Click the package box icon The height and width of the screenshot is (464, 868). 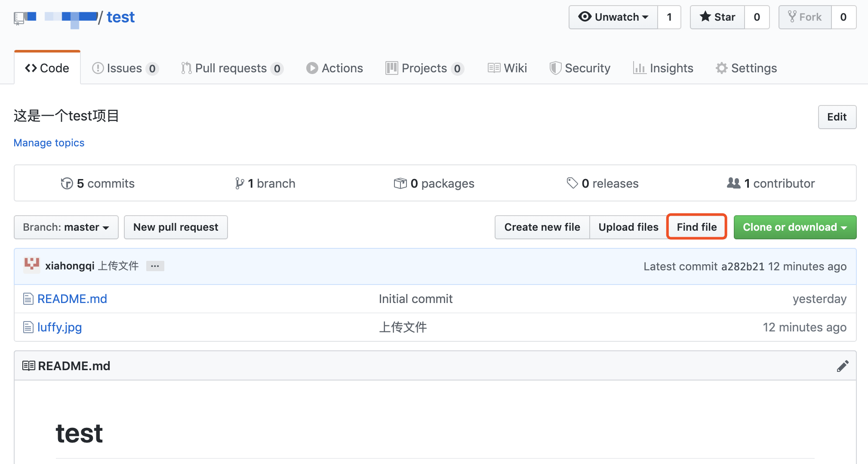[400, 183]
